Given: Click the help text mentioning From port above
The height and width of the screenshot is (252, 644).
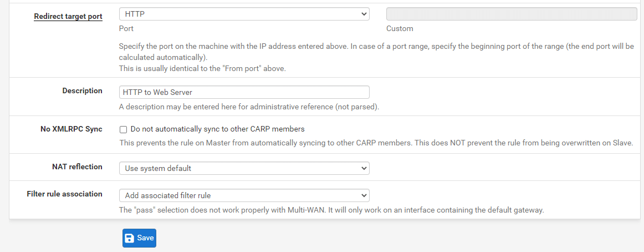Looking at the screenshot, I should [x=202, y=69].
